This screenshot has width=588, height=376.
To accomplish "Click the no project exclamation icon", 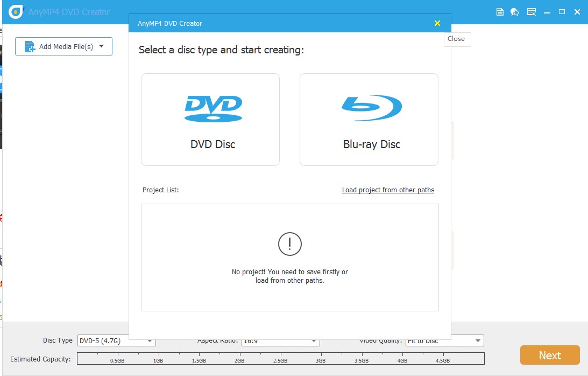I will click(290, 244).
